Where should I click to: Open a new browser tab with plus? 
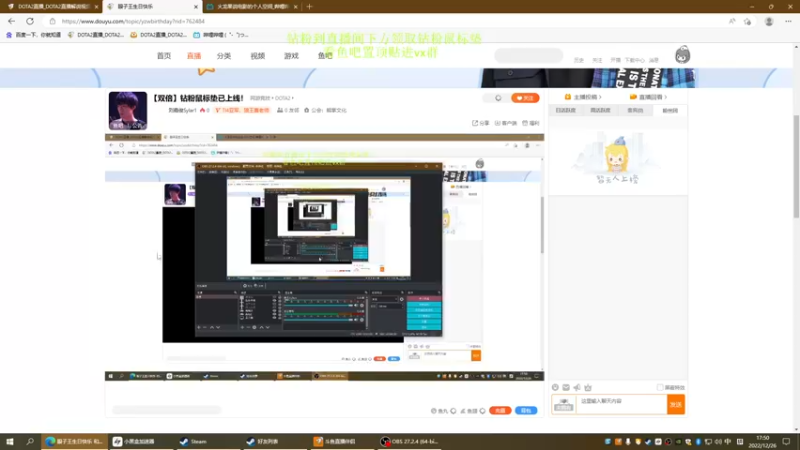[x=309, y=7]
